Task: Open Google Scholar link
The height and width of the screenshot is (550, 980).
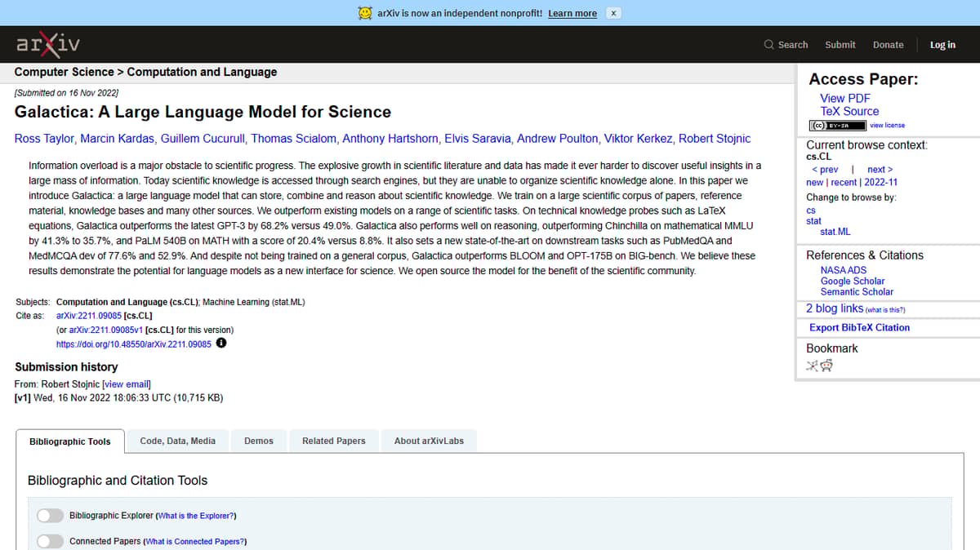Action: [853, 281]
